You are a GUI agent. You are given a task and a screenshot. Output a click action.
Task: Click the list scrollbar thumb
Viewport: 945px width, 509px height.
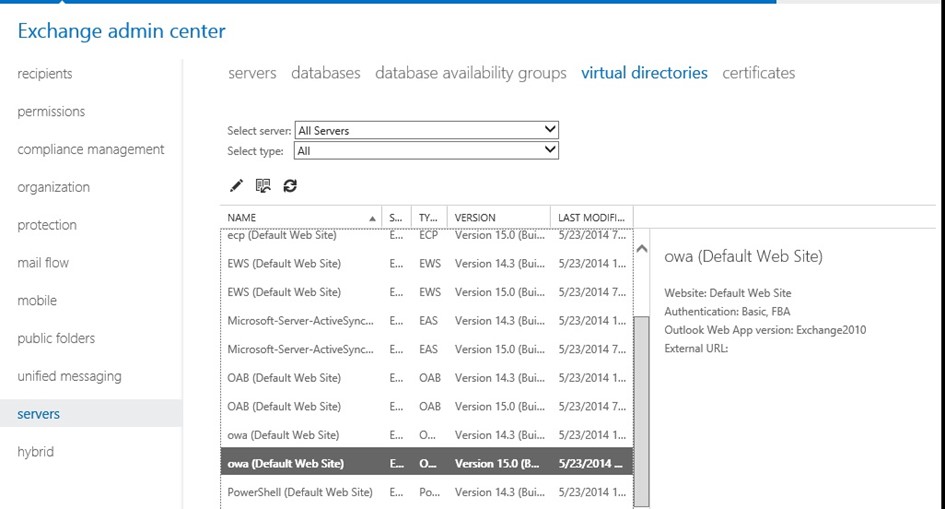(642, 411)
